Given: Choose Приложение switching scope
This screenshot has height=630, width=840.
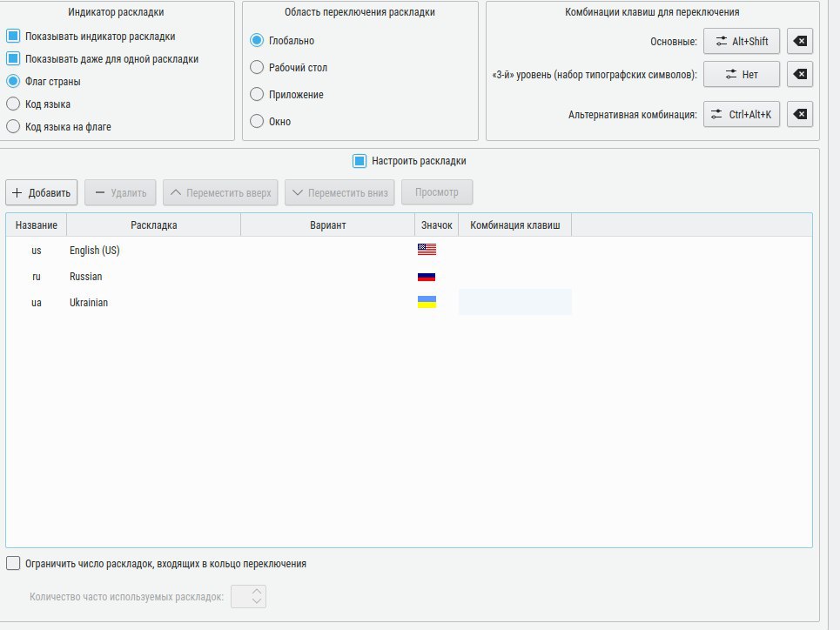Looking at the screenshot, I should point(257,94).
